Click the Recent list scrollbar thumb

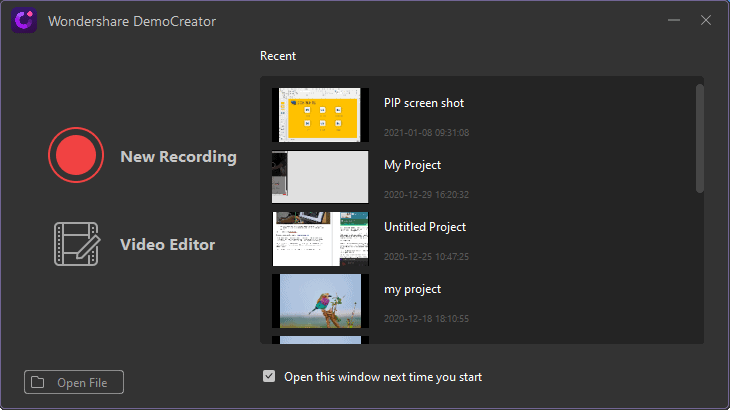[700, 138]
